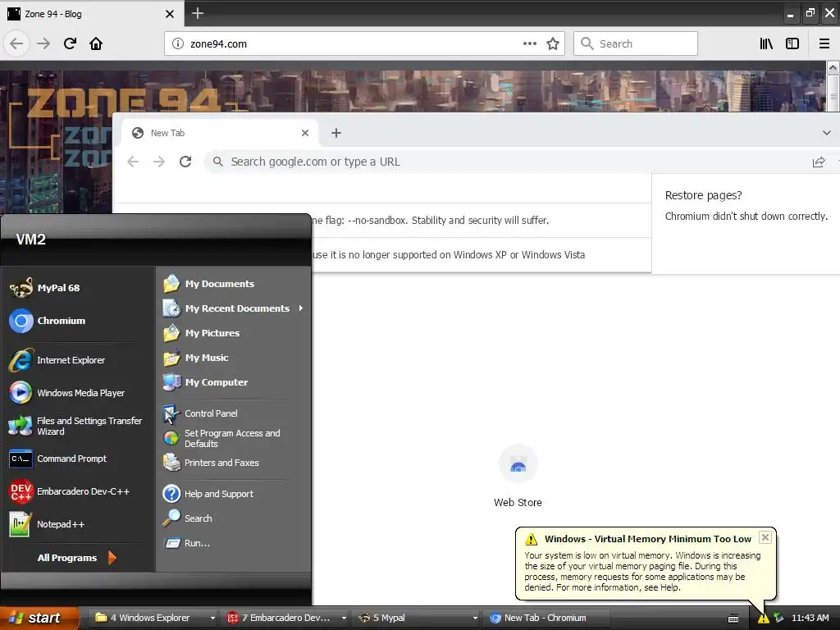Viewport: 840px width, 630px height.
Task: Expand My Recent Documents submenu arrow
Action: (x=301, y=308)
